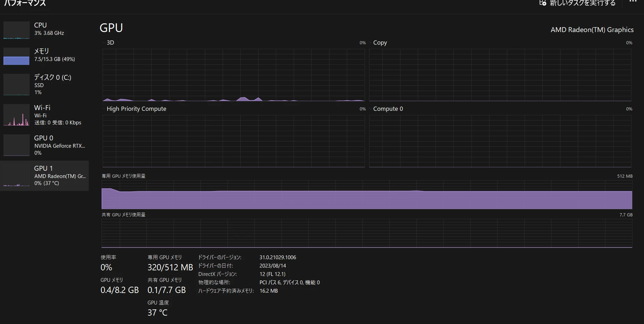Click the 専用 GPU メモリ使用量 graph label

click(x=124, y=176)
